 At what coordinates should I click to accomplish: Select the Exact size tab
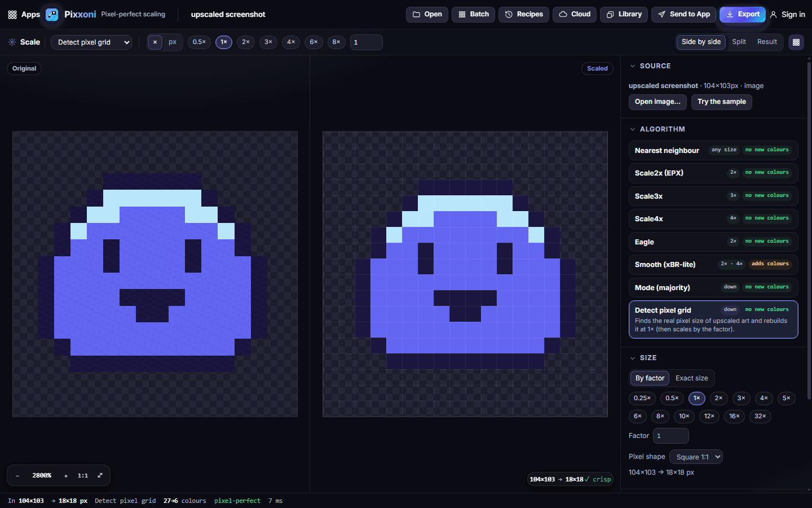pyautogui.click(x=692, y=378)
